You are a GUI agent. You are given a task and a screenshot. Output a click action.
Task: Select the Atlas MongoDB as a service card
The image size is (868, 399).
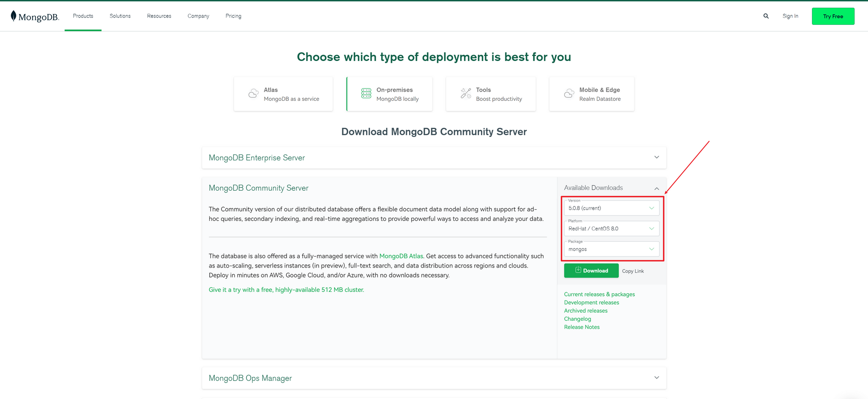pyautogui.click(x=283, y=94)
